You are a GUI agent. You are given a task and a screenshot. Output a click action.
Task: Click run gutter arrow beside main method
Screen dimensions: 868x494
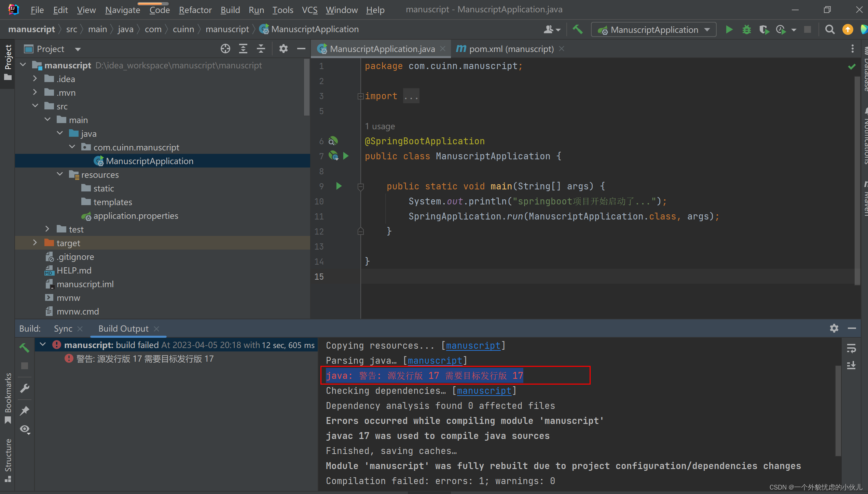[x=339, y=186]
